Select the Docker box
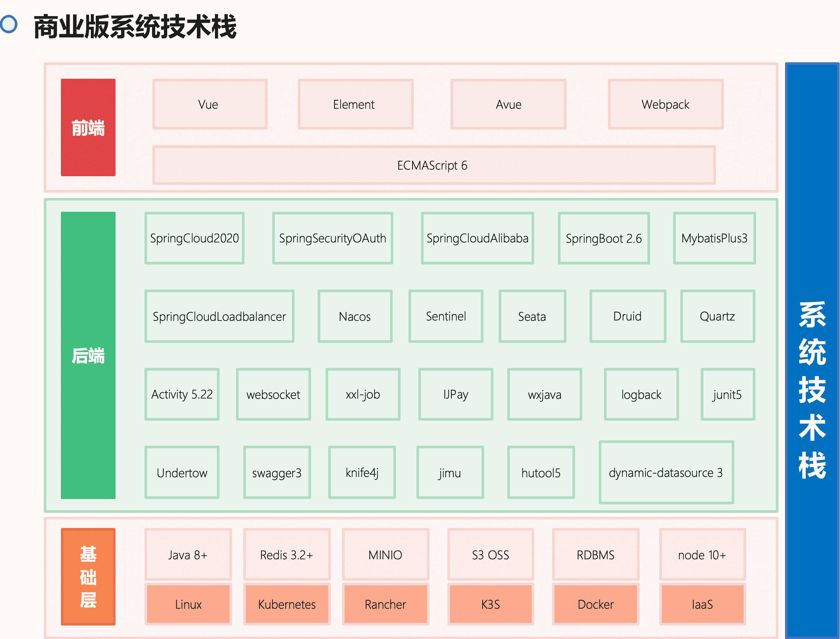Viewport: 840px width, 639px height. pos(595,604)
